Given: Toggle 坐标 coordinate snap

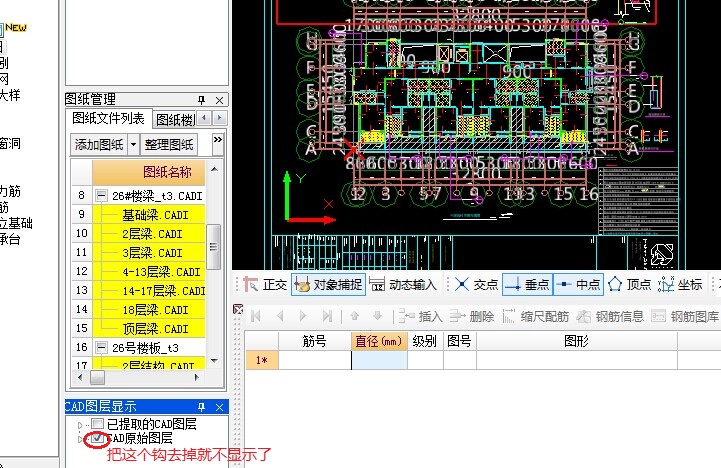Looking at the screenshot, I should click(680, 285).
